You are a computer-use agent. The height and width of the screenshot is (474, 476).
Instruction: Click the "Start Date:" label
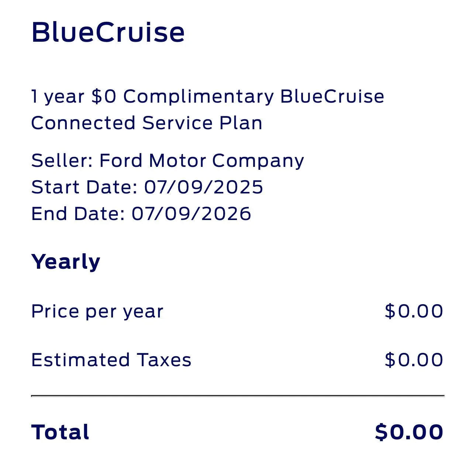84,187
